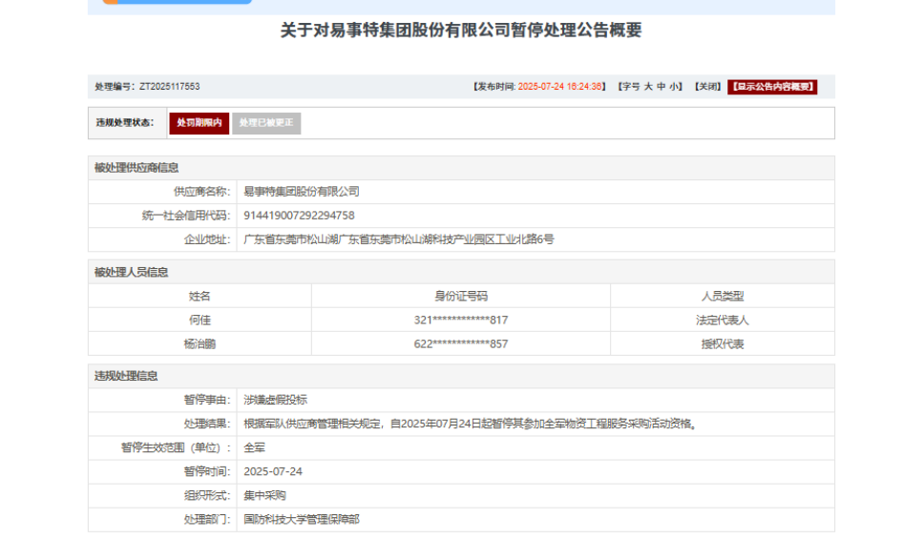924x560 pixels.
Task: Click the 统一社会信用代码 label
Action: (x=186, y=216)
